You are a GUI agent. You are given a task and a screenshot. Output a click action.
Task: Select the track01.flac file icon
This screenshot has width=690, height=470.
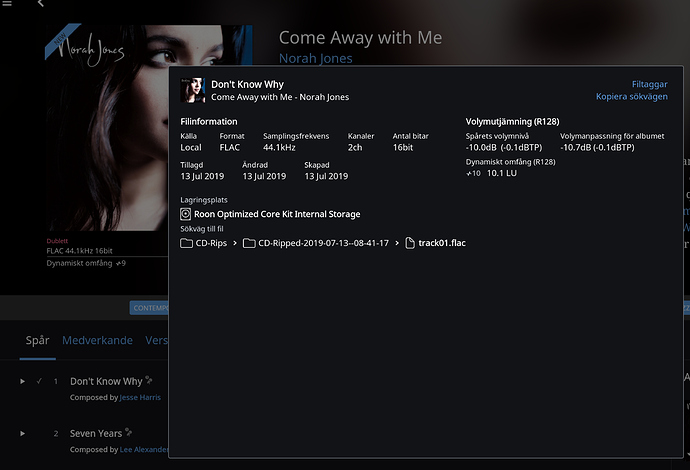point(410,243)
